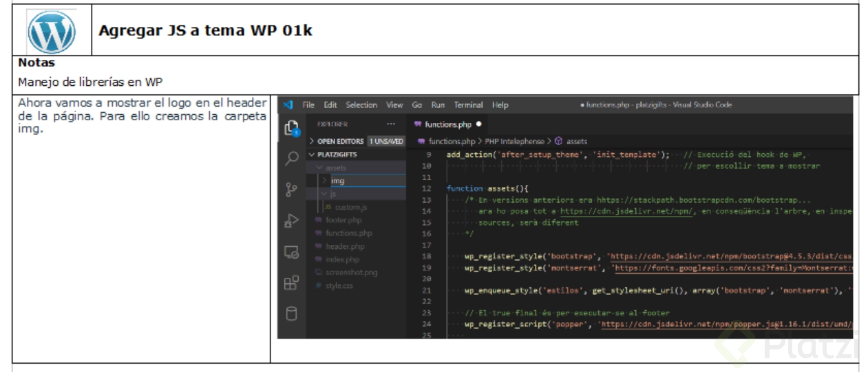
Task: Click line number 12 in the gutter
Action: coord(426,188)
